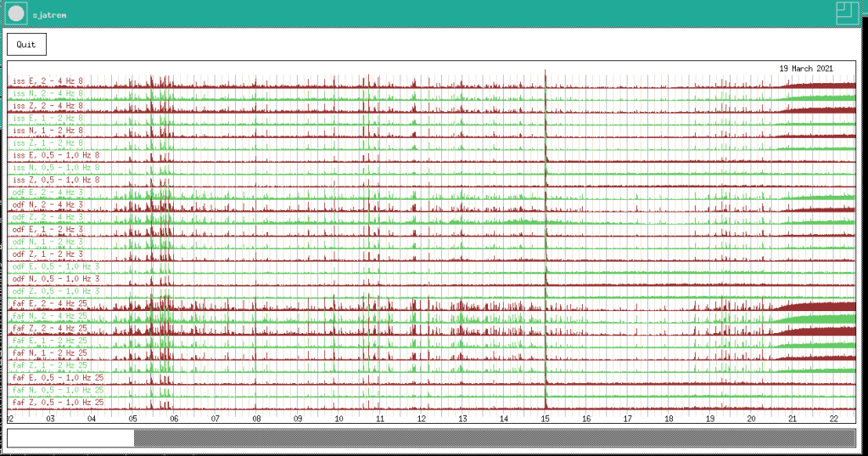Select the "iss E, 2 - 4 Hz 8" trace label
Viewport: 868px width, 456px height.
point(48,81)
